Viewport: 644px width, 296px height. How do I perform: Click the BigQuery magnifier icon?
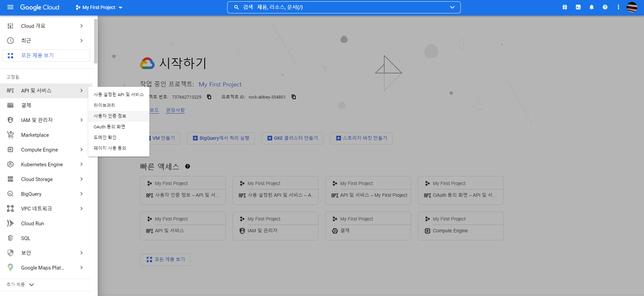tap(10, 194)
